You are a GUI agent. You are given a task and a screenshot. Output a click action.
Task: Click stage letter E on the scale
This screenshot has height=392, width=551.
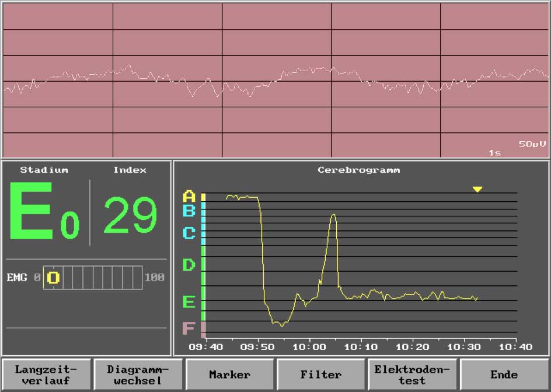189,302
